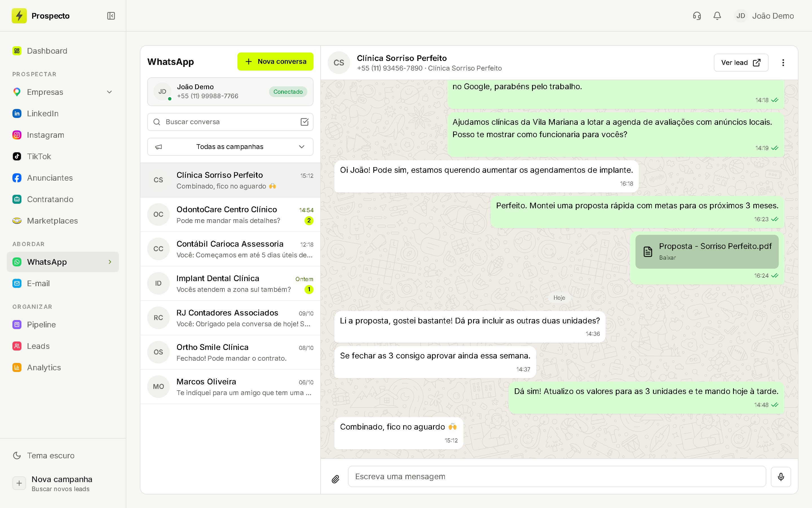
Task: Open chat options three-dot menu
Action: tap(783, 62)
